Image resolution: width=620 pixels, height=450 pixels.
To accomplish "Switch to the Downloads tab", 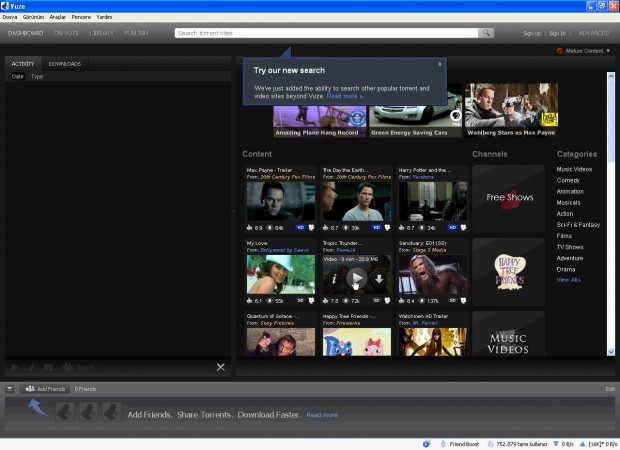I will pyautogui.click(x=65, y=64).
